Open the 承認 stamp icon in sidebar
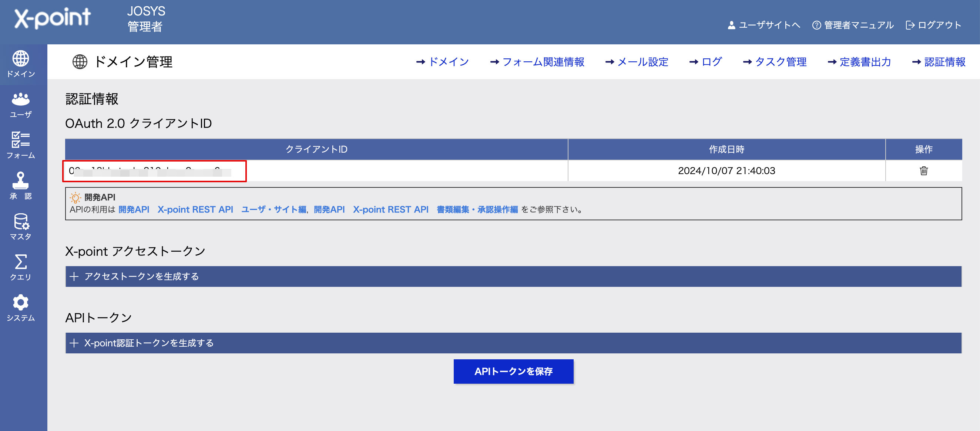The width and height of the screenshot is (980, 431). (21, 180)
